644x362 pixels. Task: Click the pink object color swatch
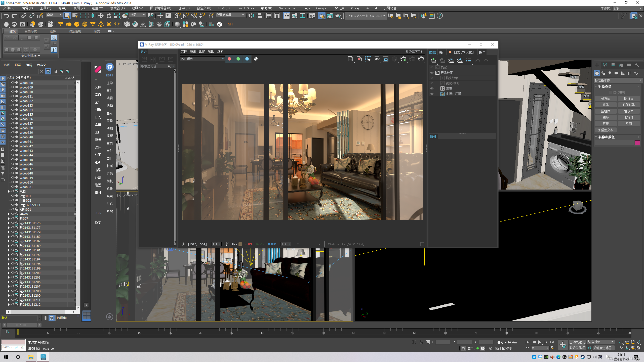tap(637, 143)
